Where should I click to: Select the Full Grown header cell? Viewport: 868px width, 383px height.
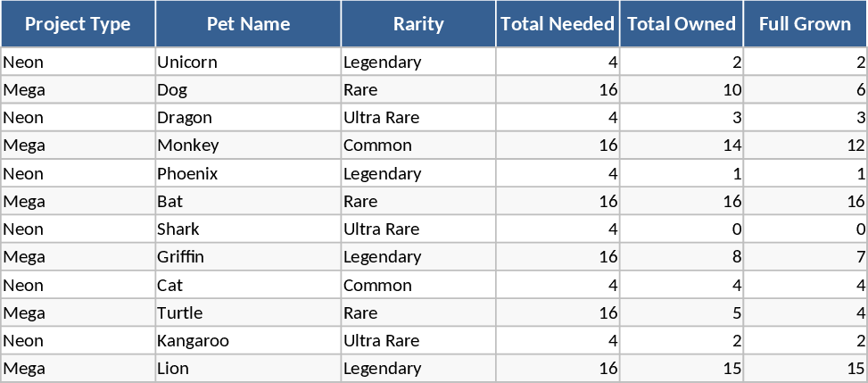point(805,24)
